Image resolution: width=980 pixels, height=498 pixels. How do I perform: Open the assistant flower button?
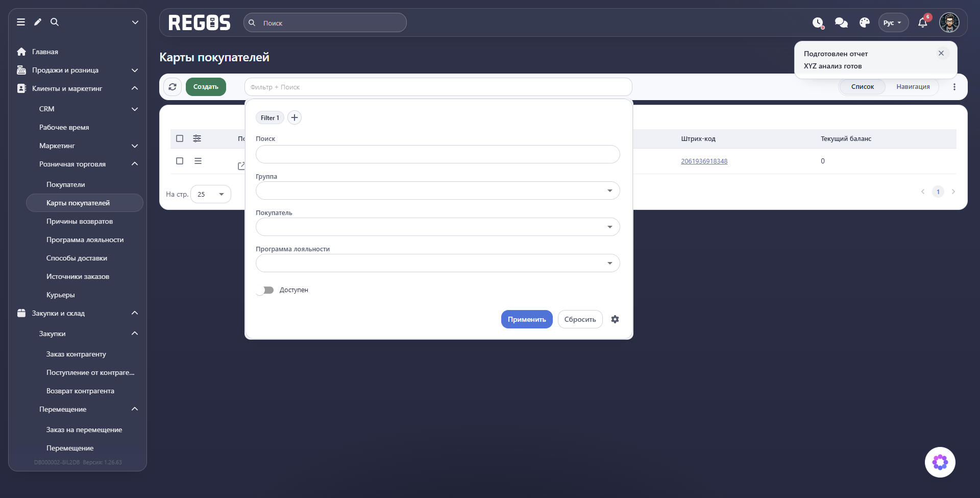[940, 462]
